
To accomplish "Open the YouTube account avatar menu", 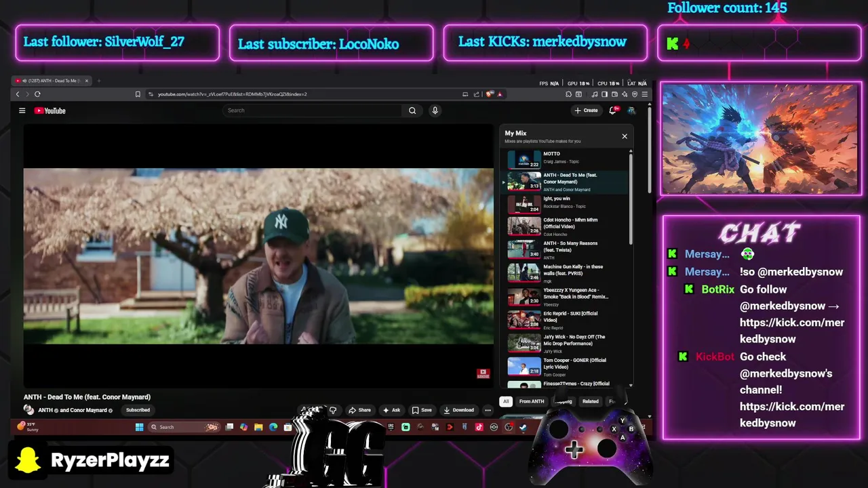I will pos(631,110).
